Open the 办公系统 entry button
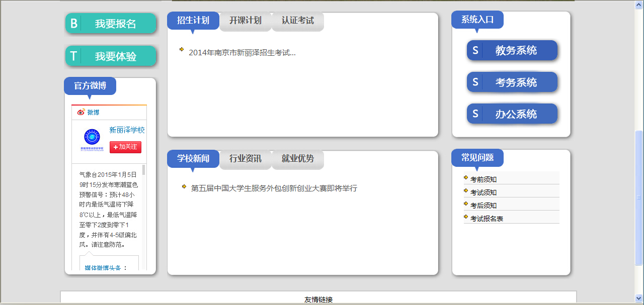Viewport: 644px width, 305px height. pyautogui.click(x=512, y=114)
